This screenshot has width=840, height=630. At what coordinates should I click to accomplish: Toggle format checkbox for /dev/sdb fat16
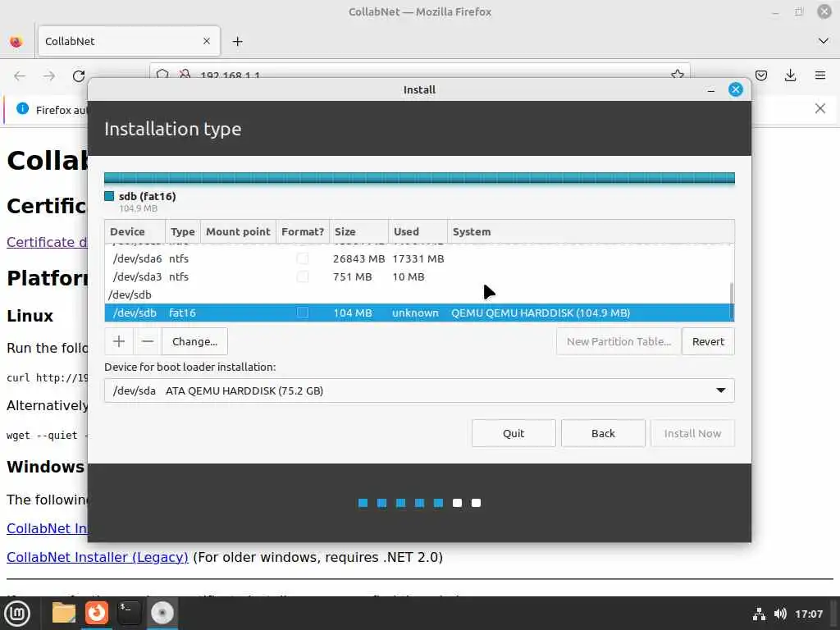click(303, 313)
